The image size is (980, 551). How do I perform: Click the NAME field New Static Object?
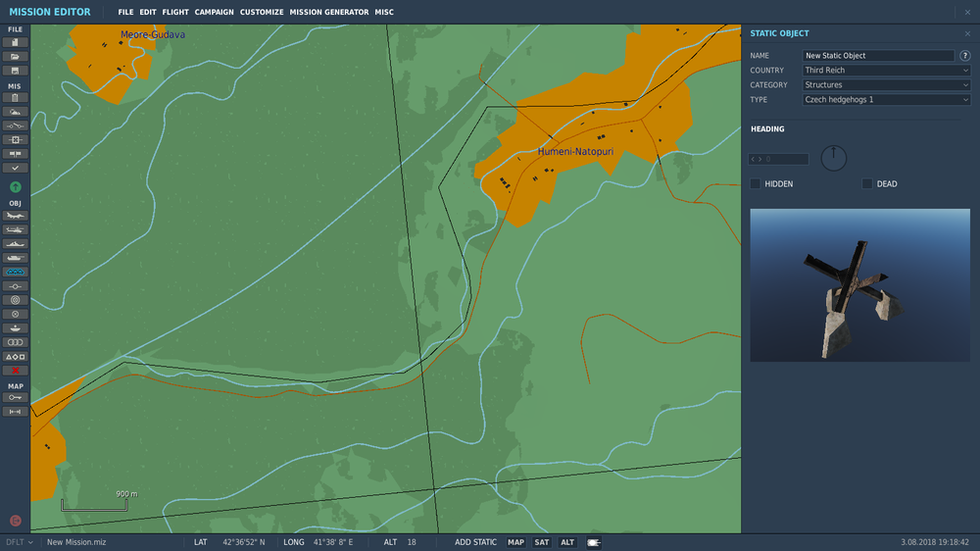point(878,56)
